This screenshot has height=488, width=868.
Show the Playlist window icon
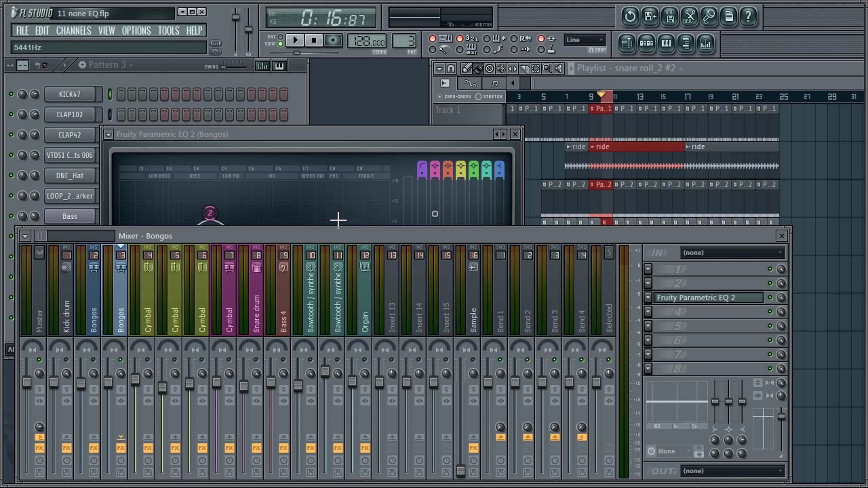click(627, 44)
